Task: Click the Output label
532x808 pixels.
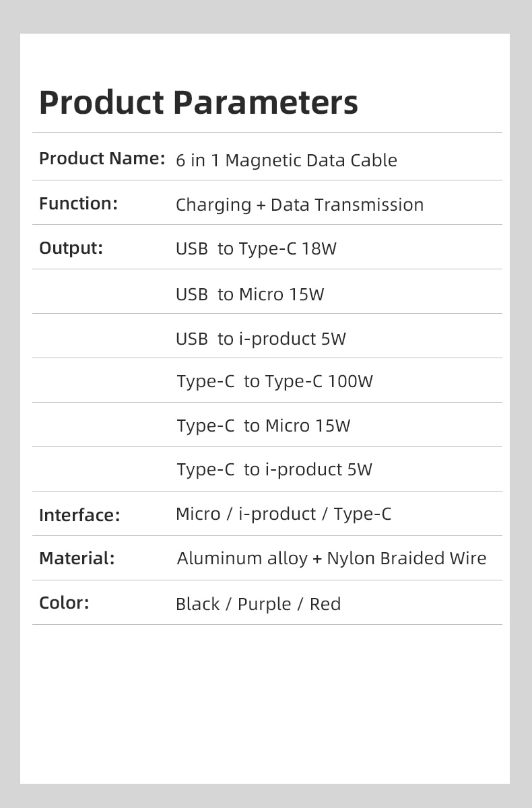Action: point(71,248)
